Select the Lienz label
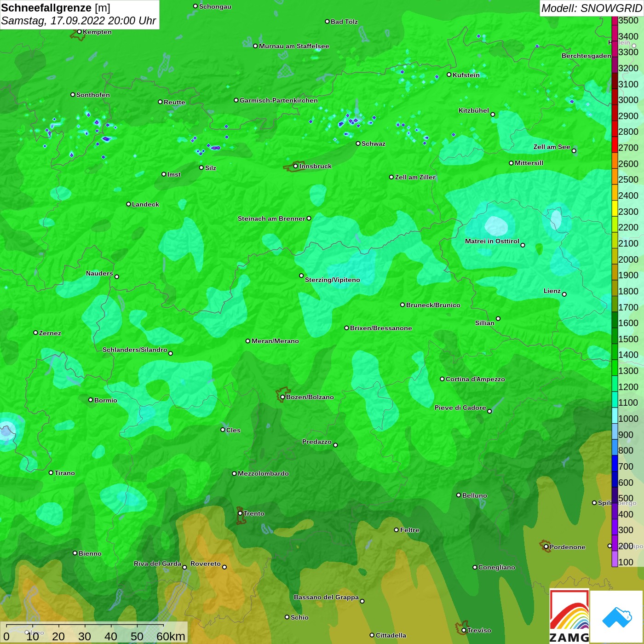 (552, 291)
